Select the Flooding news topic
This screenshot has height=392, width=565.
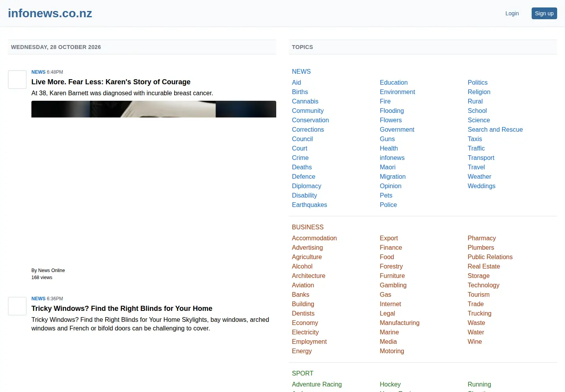[392, 111]
